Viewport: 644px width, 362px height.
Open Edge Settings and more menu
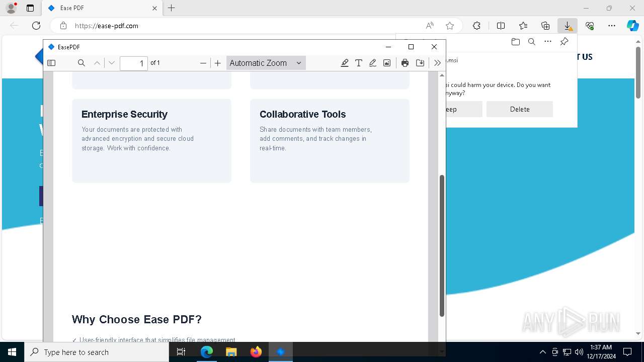click(x=612, y=26)
